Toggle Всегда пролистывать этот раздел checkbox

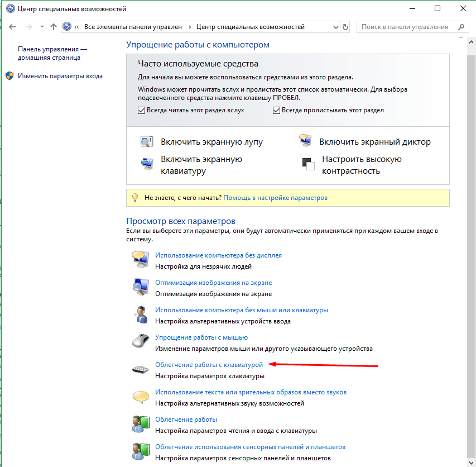pos(276,110)
